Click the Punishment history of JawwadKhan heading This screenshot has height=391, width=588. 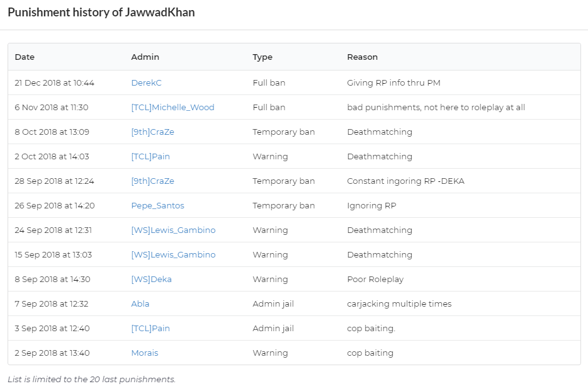101,13
